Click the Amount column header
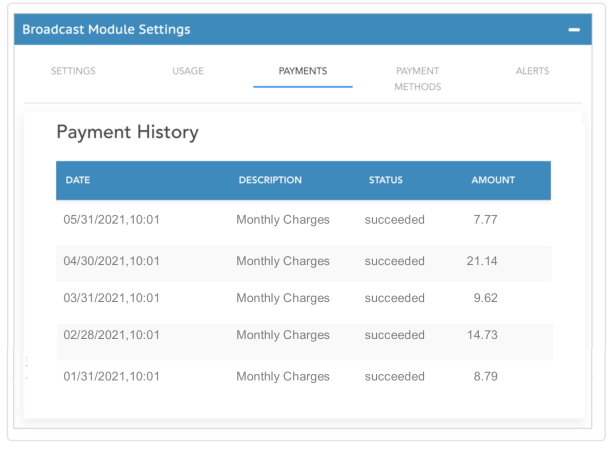The height and width of the screenshot is (449, 616). 493,181
